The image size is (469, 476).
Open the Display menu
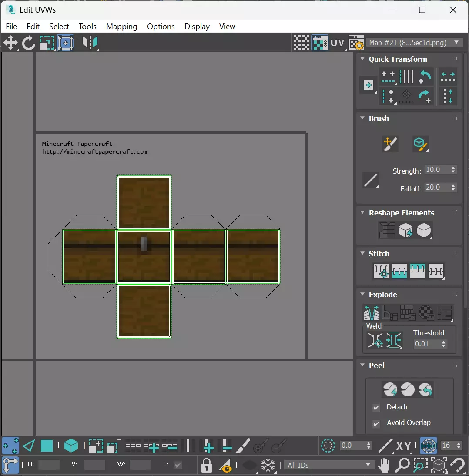197,27
